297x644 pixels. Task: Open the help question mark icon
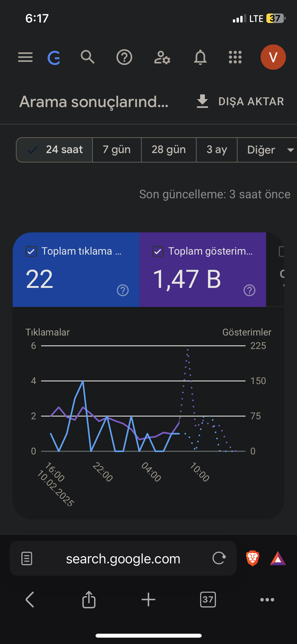tap(124, 57)
